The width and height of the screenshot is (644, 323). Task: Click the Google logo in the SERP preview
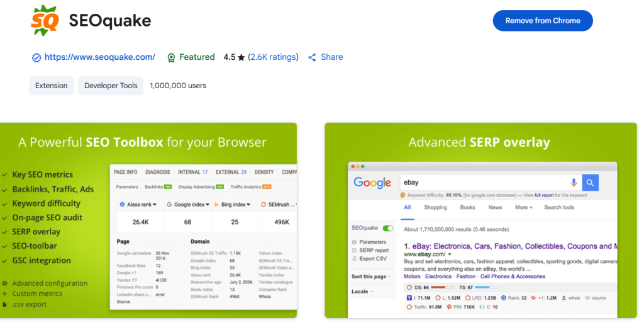tap(372, 183)
